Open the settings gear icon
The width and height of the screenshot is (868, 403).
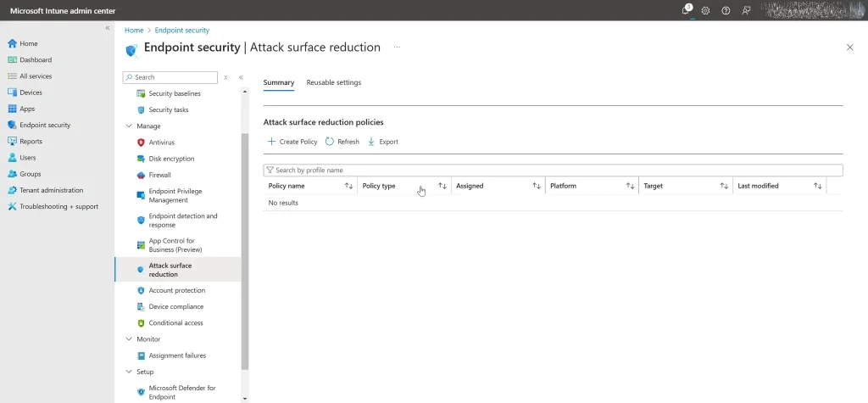(705, 10)
